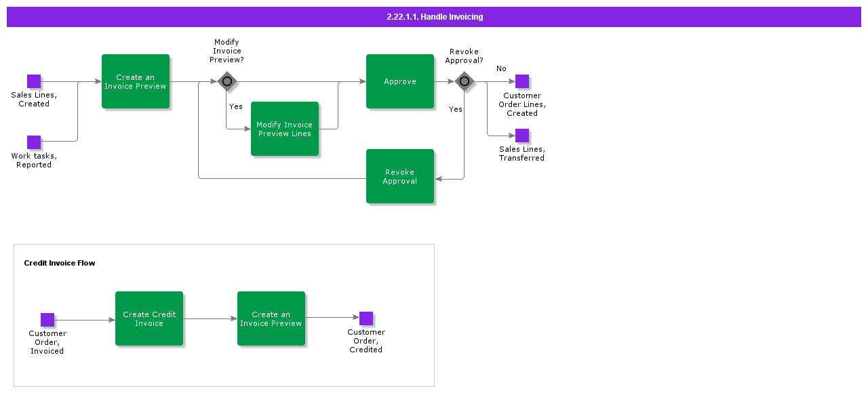Click the 2.22.1.1. Handle Invoicing title bar
The image size is (868, 393).
point(434,17)
